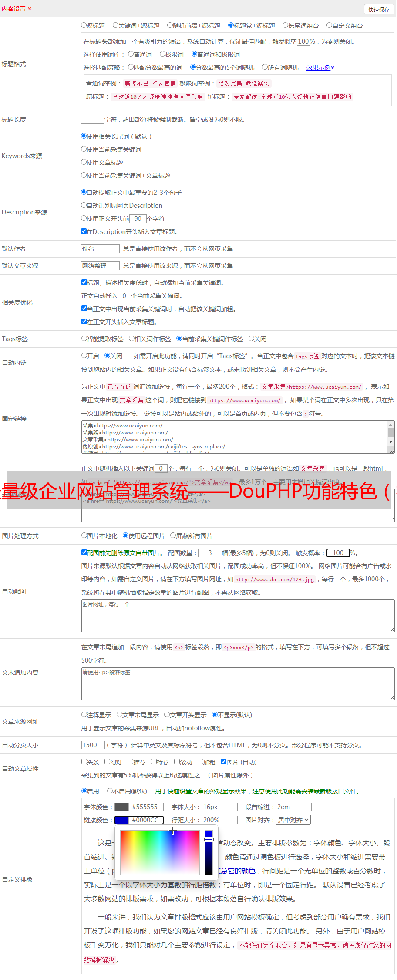Screen dimensions: 397x980
Task: Check the 头条 article attribute
Action: pos(84,762)
